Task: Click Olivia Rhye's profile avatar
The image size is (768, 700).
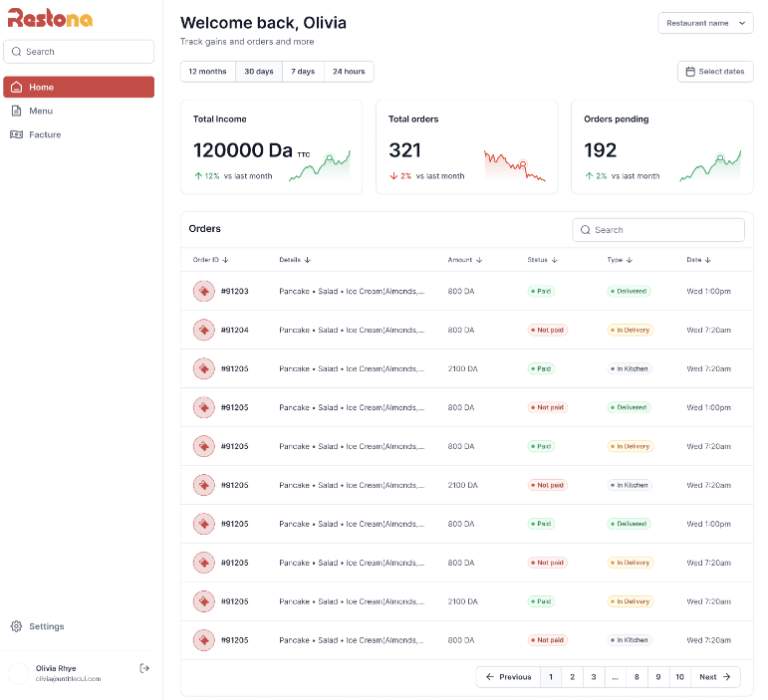Action: point(19,673)
